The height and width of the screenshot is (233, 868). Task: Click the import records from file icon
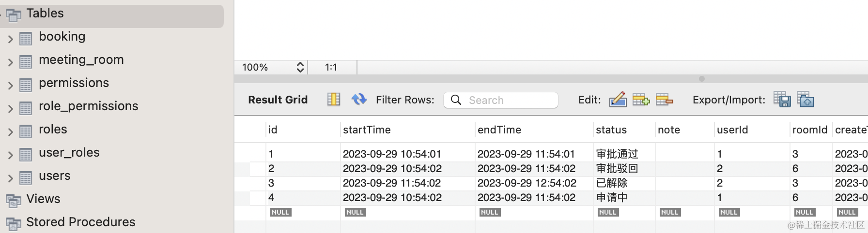(x=805, y=100)
